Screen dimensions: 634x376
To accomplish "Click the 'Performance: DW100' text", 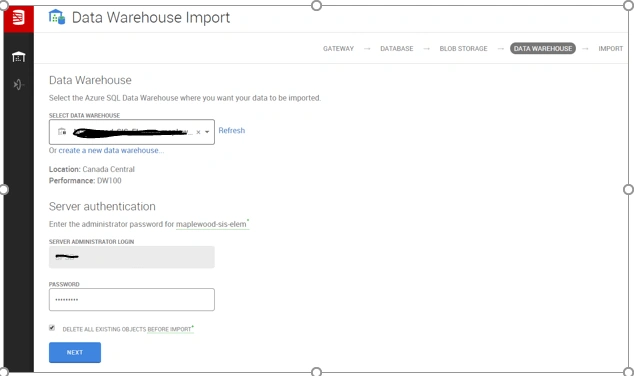I will point(85,181).
